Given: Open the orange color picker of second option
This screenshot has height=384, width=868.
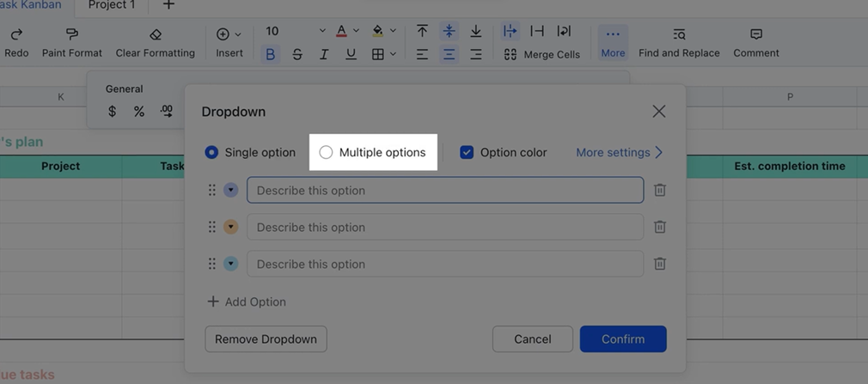Looking at the screenshot, I should 230,227.
